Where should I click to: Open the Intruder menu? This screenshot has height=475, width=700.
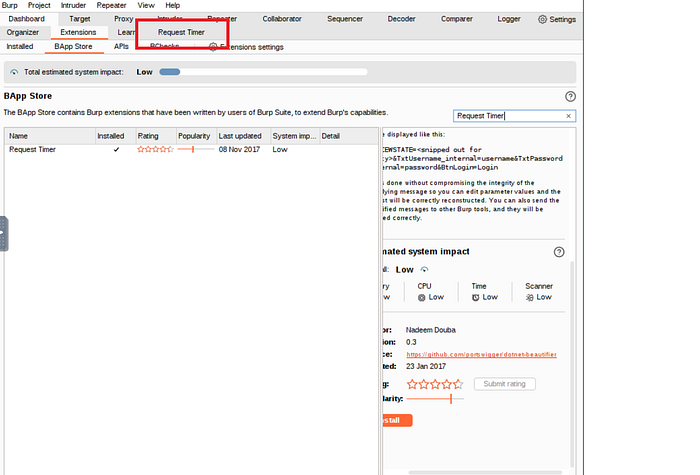(73, 5)
